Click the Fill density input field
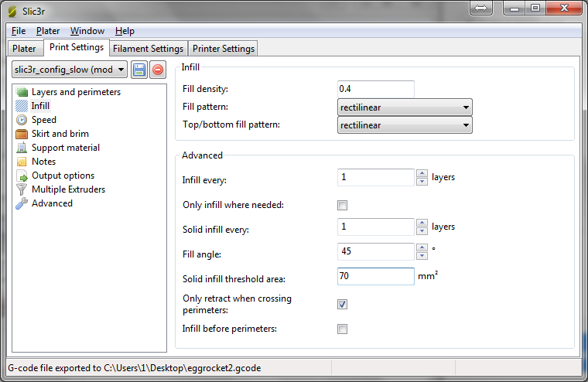This screenshot has width=588, height=382. point(376,89)
